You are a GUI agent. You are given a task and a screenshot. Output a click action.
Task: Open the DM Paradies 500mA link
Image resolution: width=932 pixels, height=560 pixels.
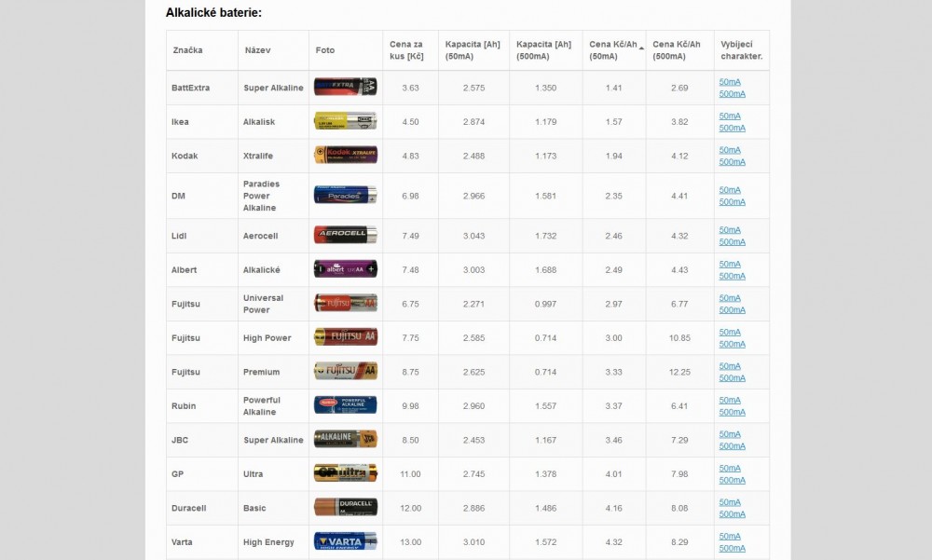(732, 201)
